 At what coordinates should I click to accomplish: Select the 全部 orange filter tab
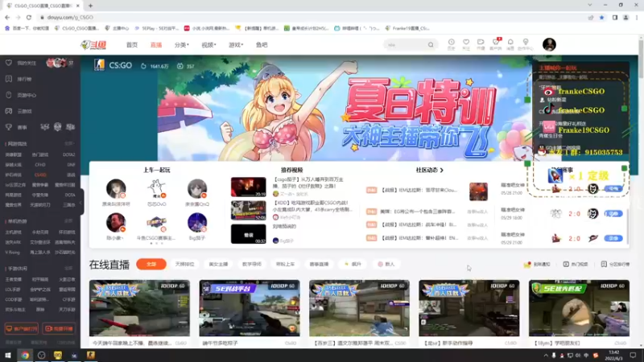pos(151,264)
